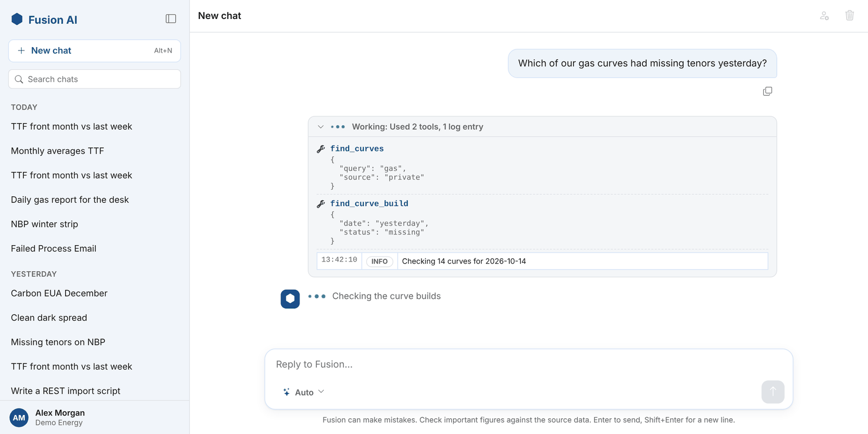
Task: Collapse the Working tools panel chevron
Action: coord(321,127)
